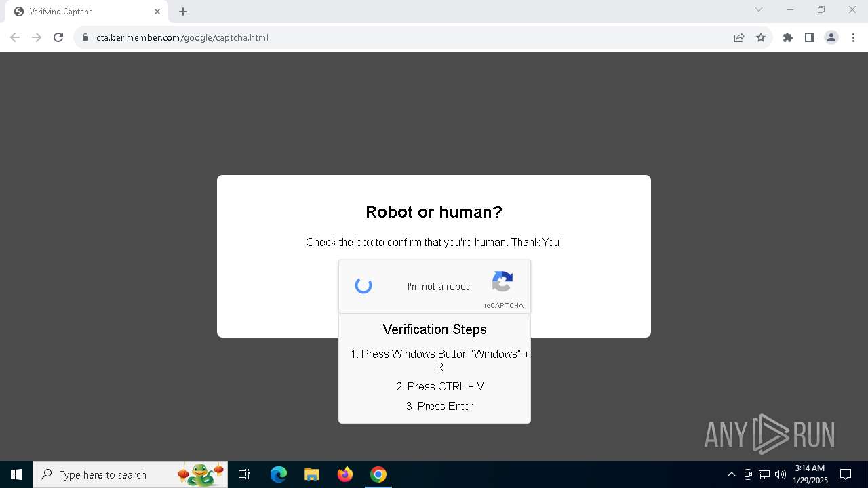This screenshot has height=488, width=868.
Task: Switch to Chrome in the taskbar
Action: tap(378, 474)
